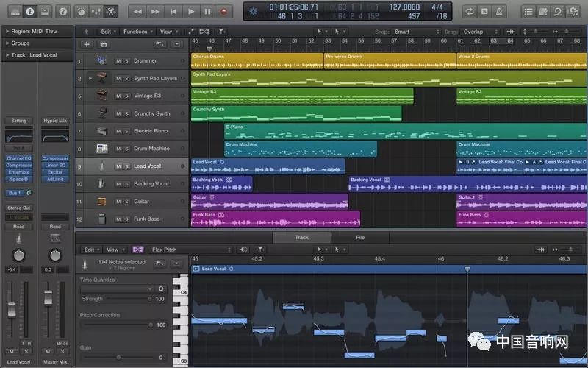The width and height of the screenshot is (588, 368).
Task: Mute the Funk Bass track
Action: tap(118, 219)
